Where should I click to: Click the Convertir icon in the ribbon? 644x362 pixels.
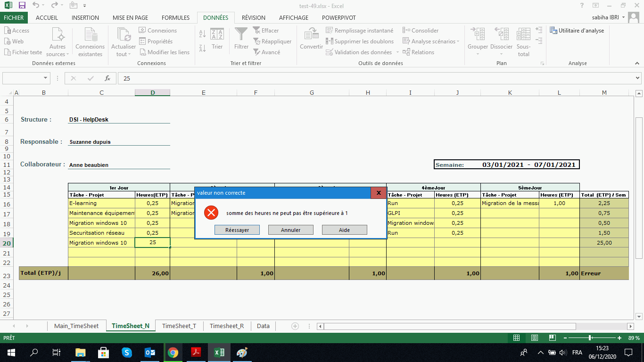coord(311,35)
